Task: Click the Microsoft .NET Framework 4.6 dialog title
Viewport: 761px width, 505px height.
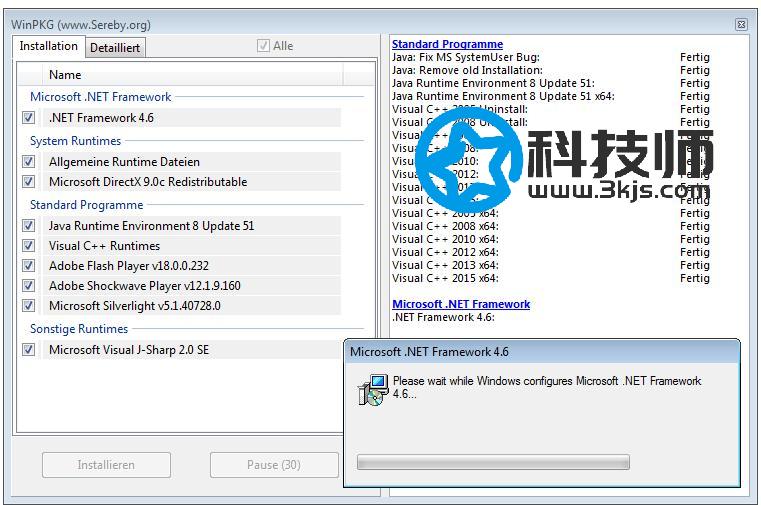Action: 430,352
